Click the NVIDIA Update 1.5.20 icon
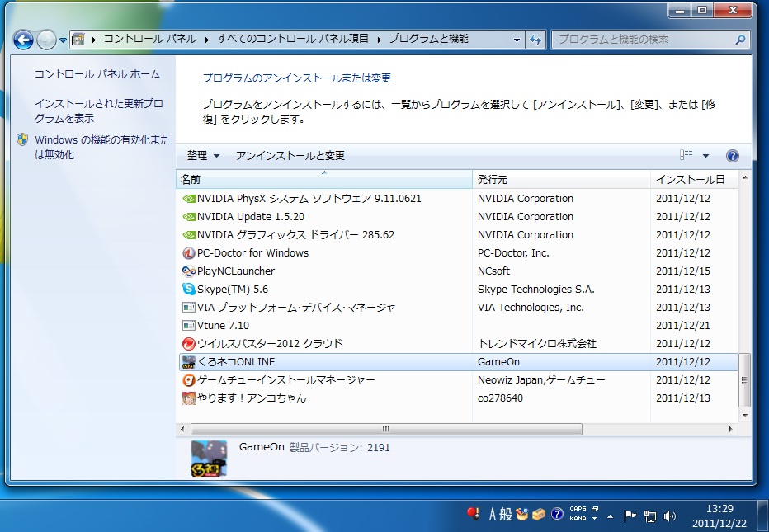The image size is (769, 532). tap(188, 217)
